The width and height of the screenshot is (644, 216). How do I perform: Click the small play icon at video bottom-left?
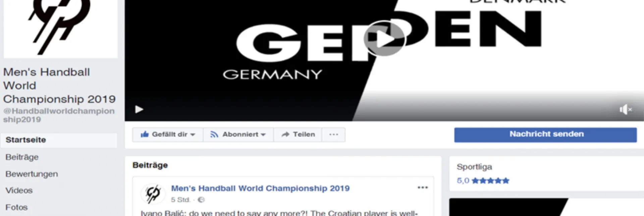point(139,109)
